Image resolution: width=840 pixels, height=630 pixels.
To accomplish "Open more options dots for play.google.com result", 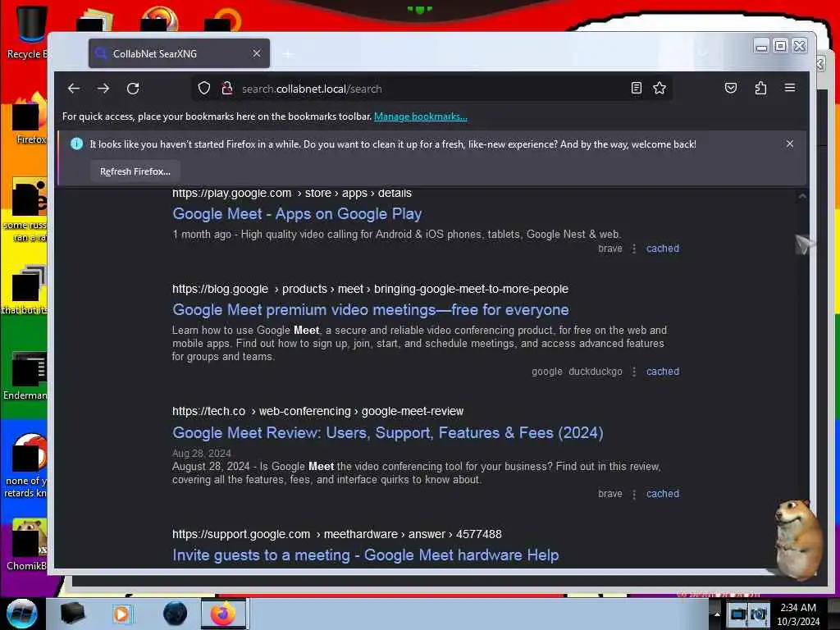I will (x=634, y=249).
